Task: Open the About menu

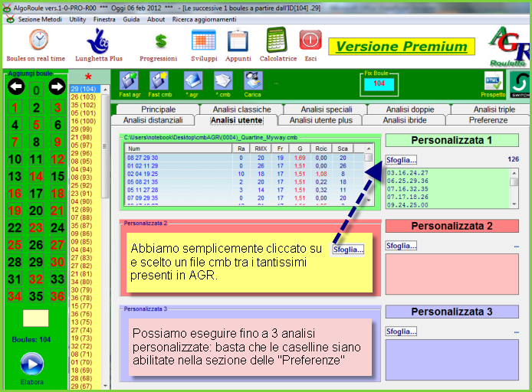Action: (x=156, y=19)
